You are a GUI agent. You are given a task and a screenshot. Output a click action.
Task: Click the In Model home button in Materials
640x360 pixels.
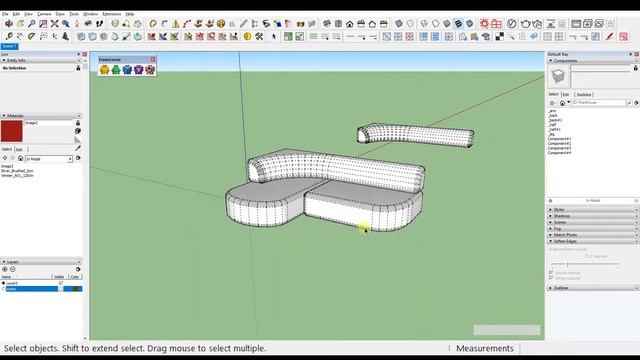20,158
